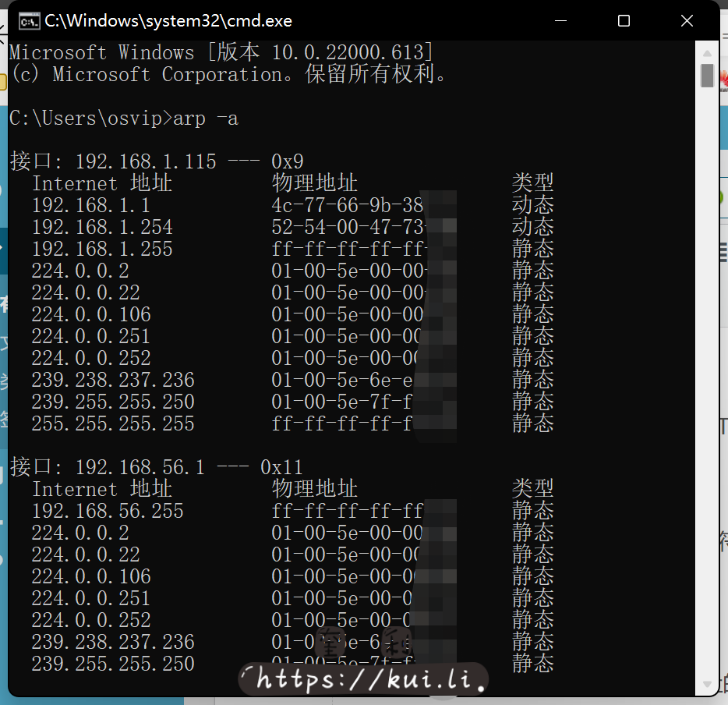Close the Command Prompt window
The image size is (728, 705).
pos(687,21)
